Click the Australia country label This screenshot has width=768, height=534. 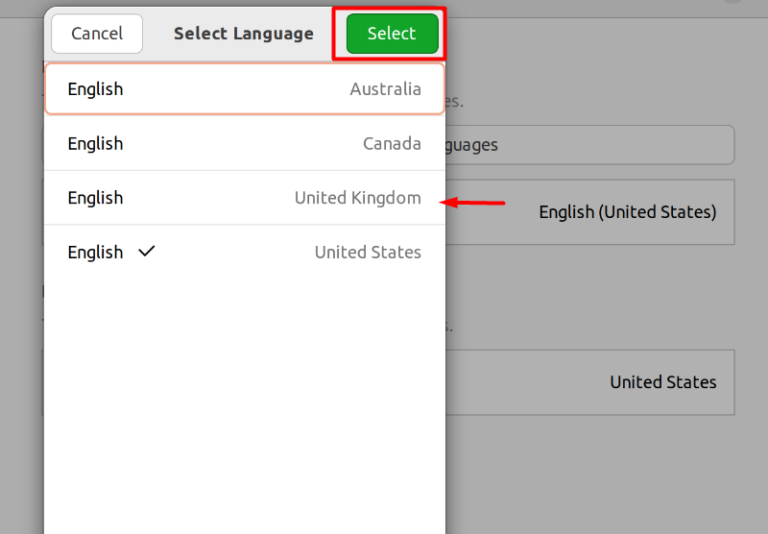385,89
